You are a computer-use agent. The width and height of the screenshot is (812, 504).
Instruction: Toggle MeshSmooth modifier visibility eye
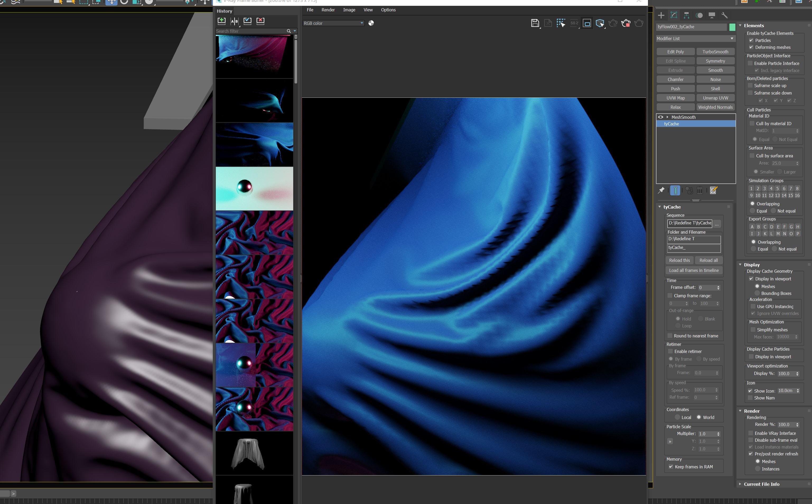661,117
